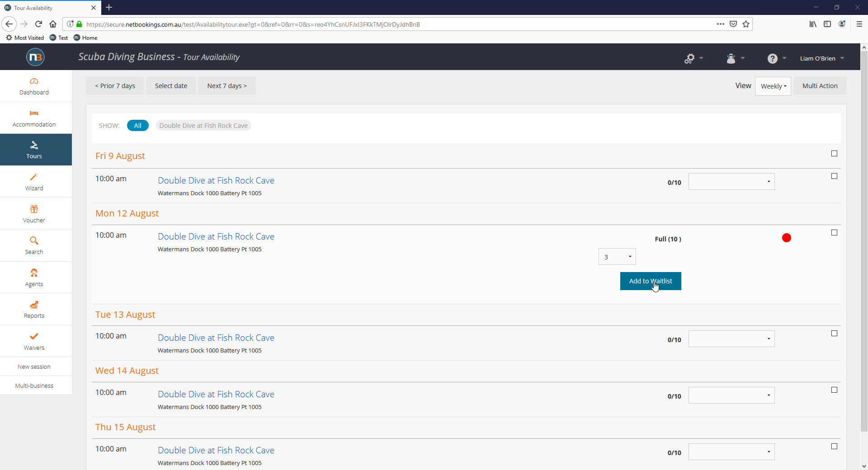
Task: Open the user account person icon
Action: click(x=731, y=58)
